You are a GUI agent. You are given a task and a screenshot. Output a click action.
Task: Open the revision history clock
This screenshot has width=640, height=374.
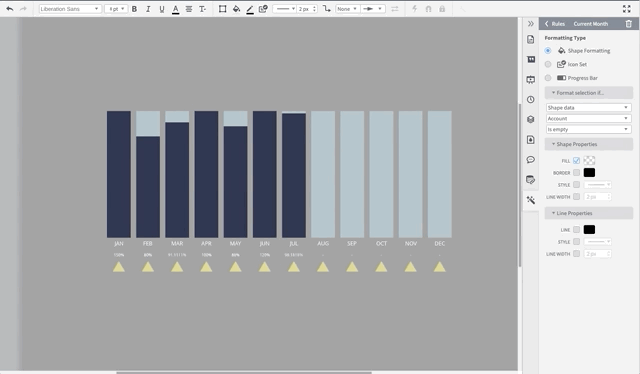click(531, 100)
